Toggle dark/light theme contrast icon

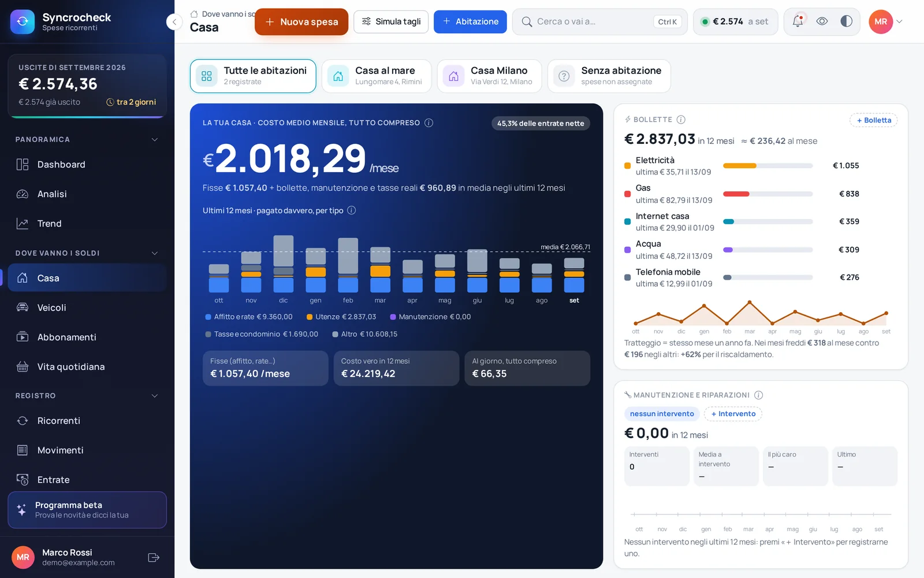pyautogui.click(x=846, y=21)
